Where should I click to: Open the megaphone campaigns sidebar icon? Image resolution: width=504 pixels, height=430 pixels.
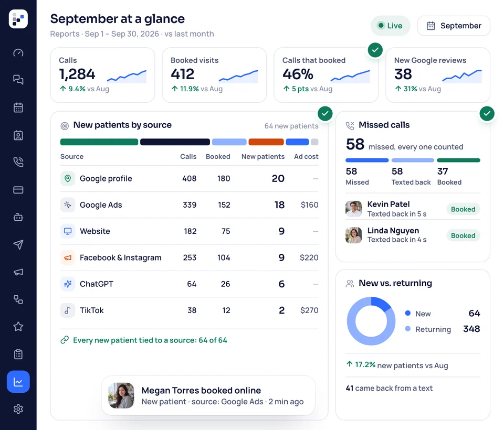18,272
